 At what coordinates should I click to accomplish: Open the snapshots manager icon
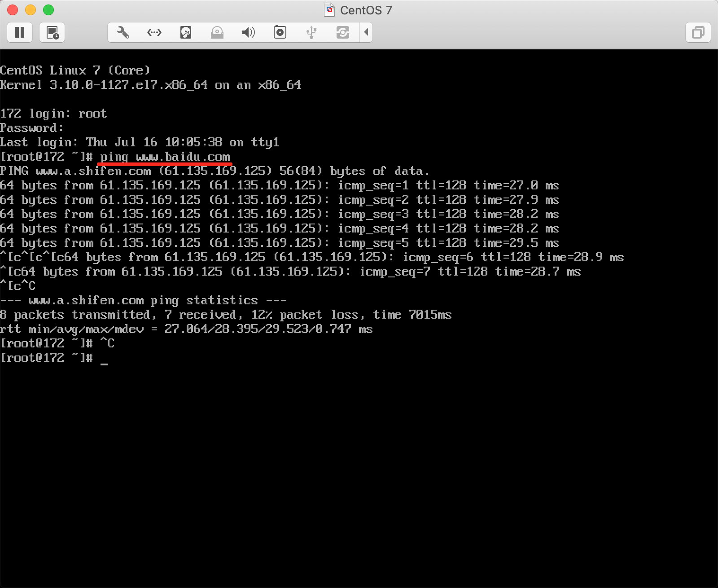point(53,32)
